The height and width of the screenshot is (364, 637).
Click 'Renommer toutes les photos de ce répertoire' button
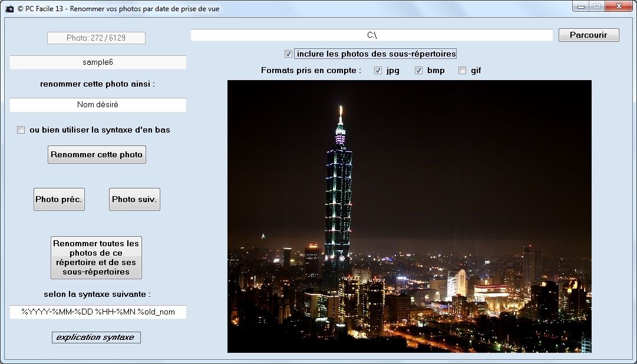[x=96, y=257]
